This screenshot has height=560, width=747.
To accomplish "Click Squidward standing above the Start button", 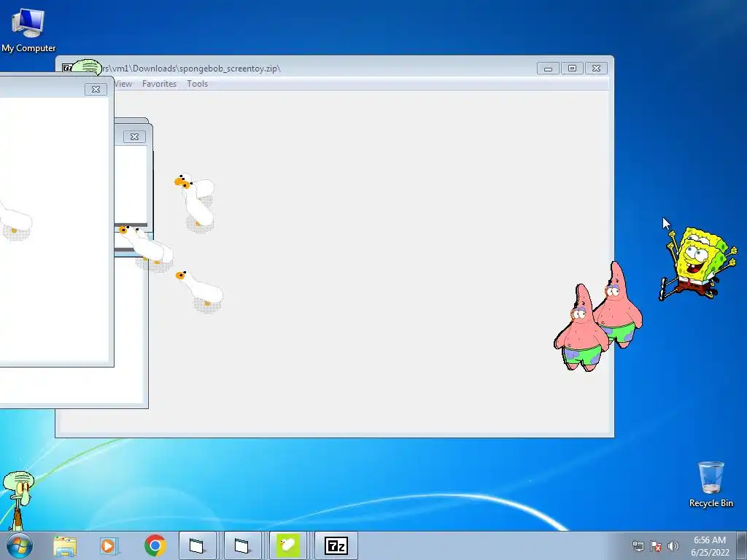I will (18, 500).
